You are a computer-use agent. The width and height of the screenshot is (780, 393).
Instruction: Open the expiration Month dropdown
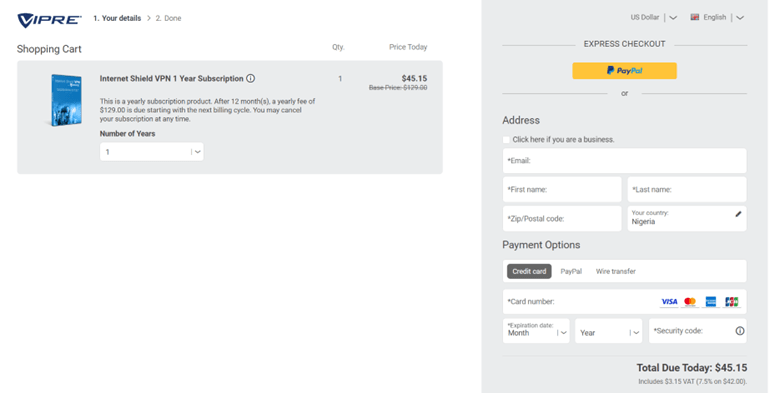point(536,331)
